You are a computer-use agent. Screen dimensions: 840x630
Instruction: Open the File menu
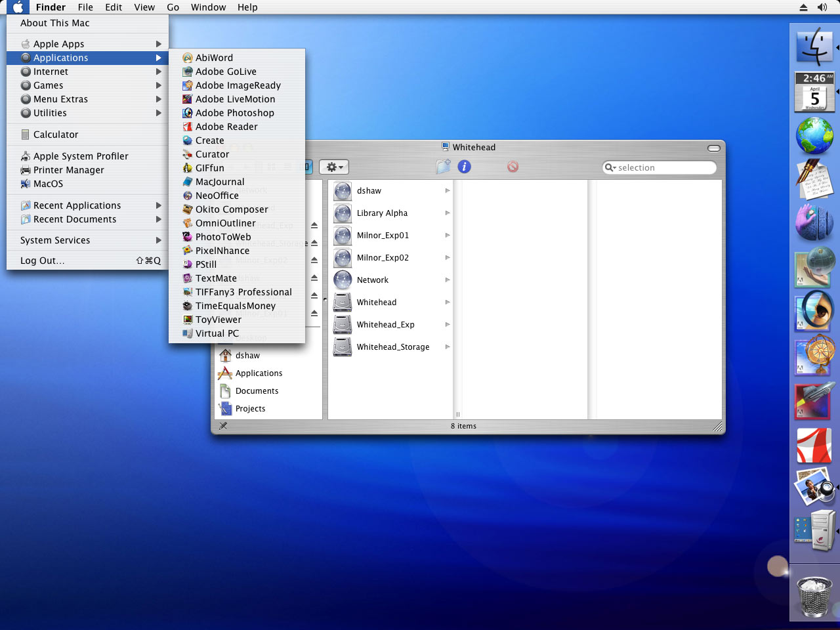(85, 7)
